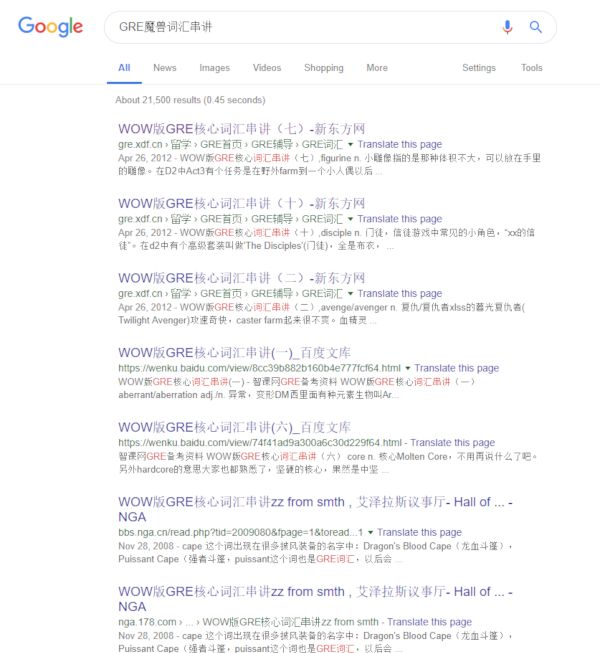
Task: Open NGA result with nga.178.com URL
Action: click(315, 599)
